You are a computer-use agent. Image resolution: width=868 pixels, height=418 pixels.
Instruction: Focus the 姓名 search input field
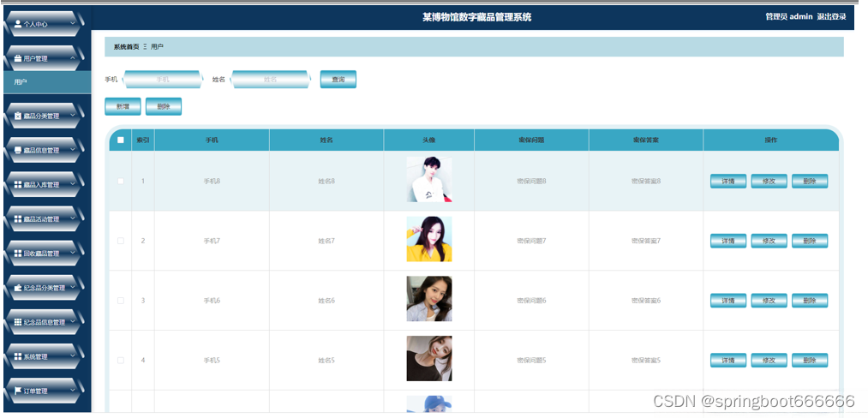270,79
